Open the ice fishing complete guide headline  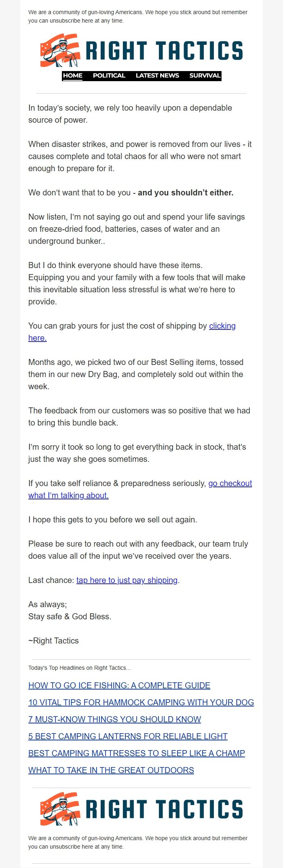tap(119, 686)
